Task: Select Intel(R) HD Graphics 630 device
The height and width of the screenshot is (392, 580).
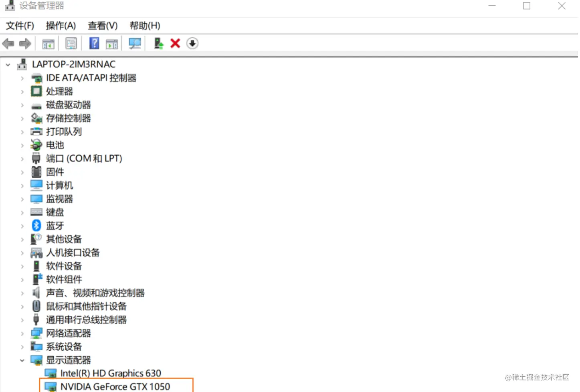Action: 111,373
